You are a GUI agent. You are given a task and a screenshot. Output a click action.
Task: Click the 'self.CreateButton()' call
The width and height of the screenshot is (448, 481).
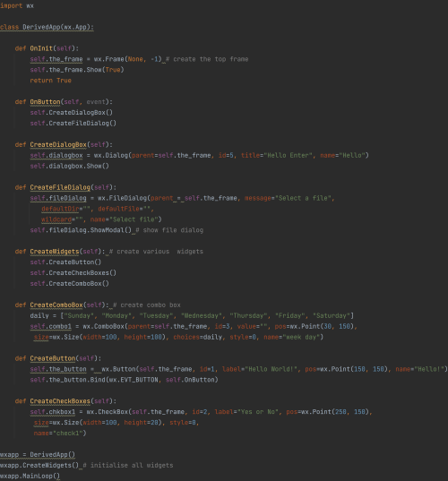pyautogui.click(x=65, y=262)
